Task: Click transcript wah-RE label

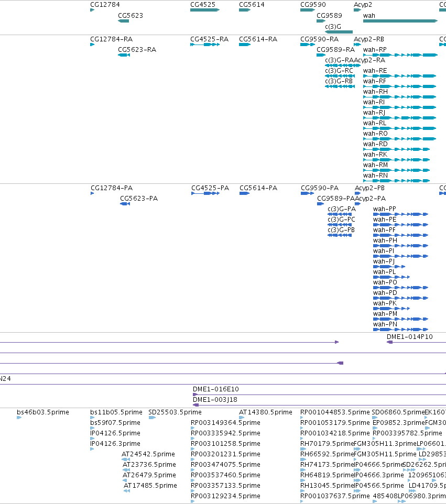Action: pyautogui.click(x=375, y=71)
